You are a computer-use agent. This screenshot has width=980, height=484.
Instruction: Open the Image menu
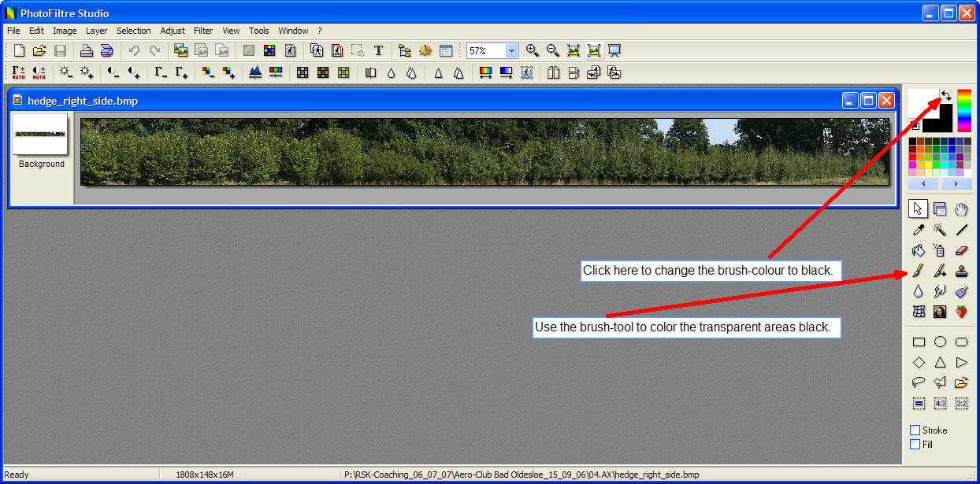65,31
